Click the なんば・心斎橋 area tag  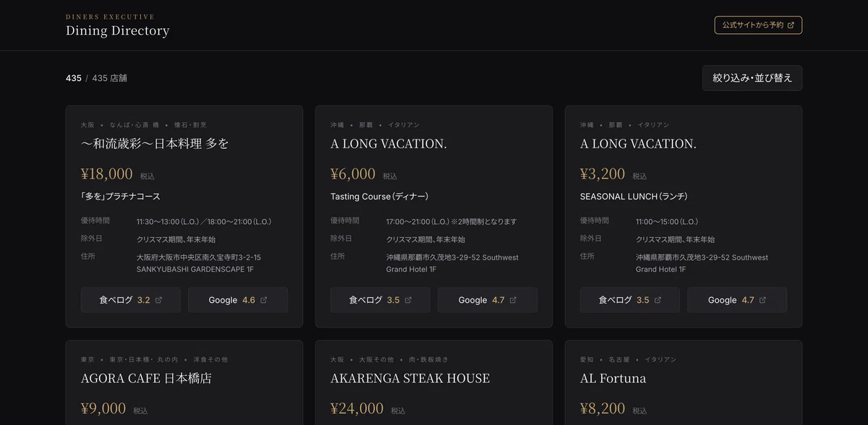(135, 125)
